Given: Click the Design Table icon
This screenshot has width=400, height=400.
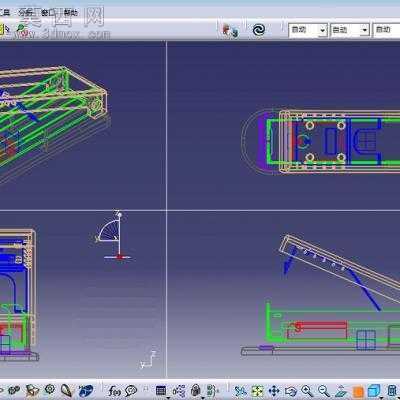Looking at the screenshot, I should [161, 390].
